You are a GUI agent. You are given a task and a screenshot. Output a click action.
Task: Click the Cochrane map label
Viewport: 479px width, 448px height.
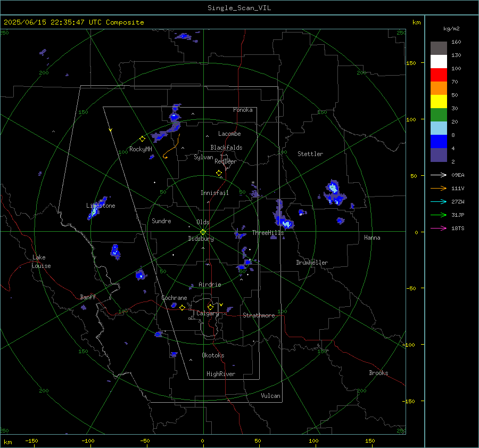click(174, 298)
